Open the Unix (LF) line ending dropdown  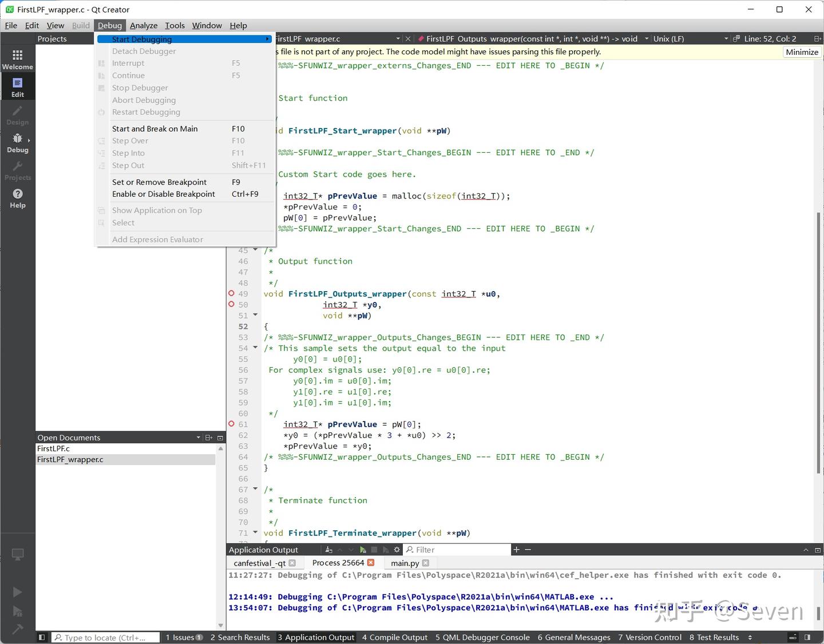[x=669, y=39]
